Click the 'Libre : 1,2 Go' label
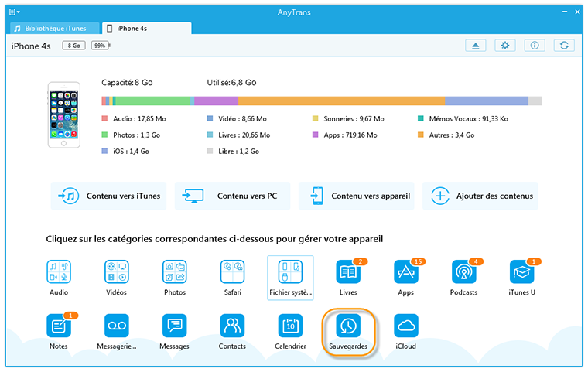The width and height of the screenshot is (588, 372). 239,151
